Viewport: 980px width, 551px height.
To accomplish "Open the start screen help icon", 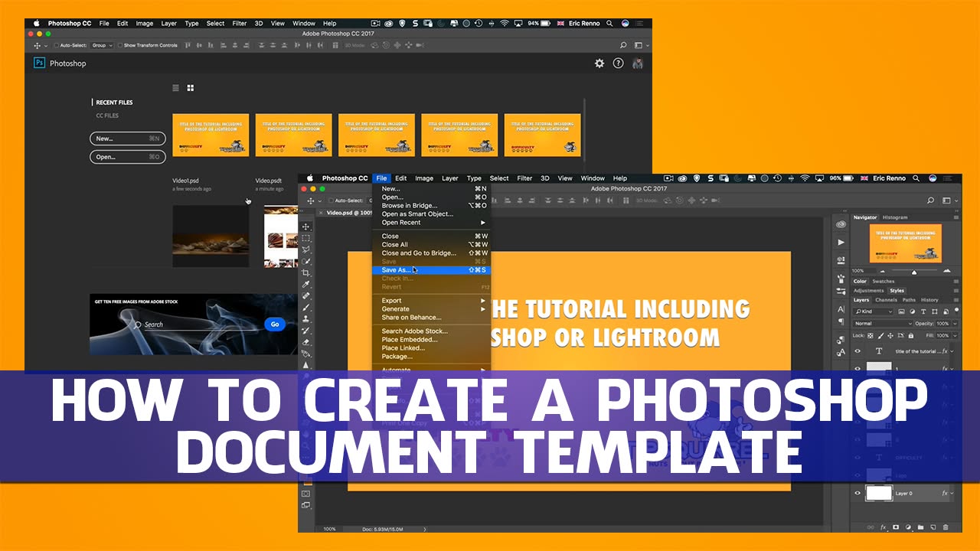I will click(619, 64).
